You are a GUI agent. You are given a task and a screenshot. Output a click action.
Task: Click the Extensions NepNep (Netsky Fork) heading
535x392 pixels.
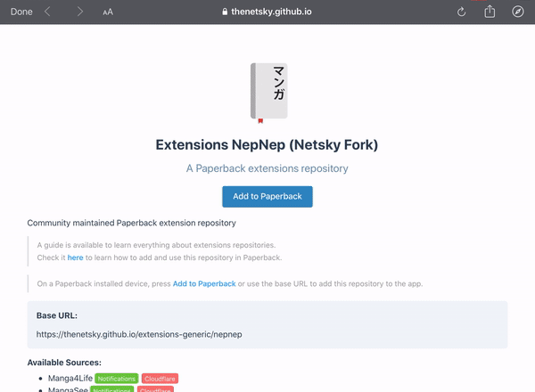click(267, 145)
